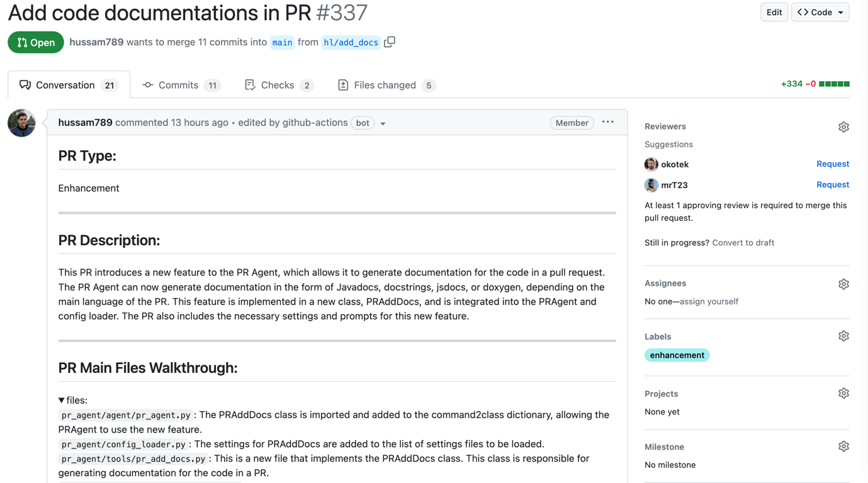Switch to the Files changed tab
This screenshot has height=483, width=868.
pos(386,85)
